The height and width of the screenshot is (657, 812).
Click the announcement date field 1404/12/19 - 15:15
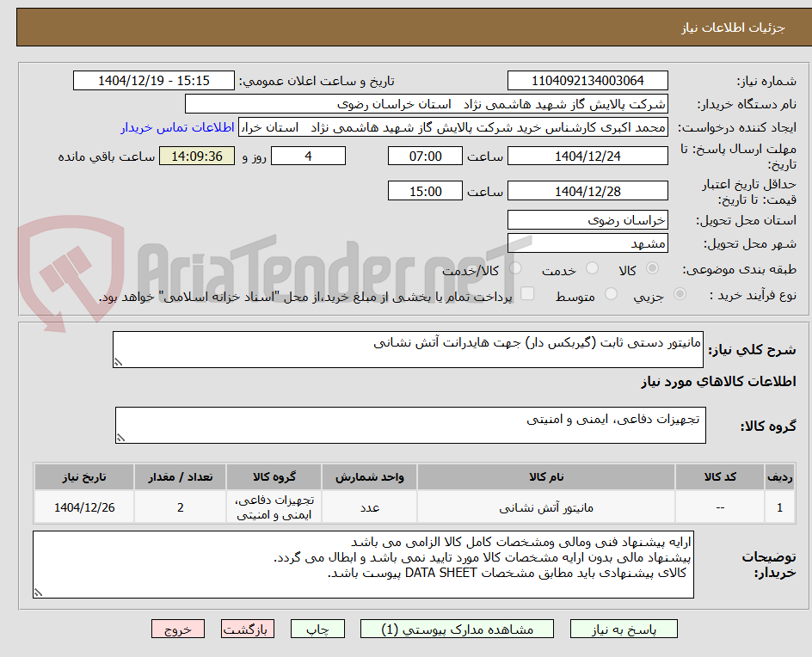pos(154,81)
